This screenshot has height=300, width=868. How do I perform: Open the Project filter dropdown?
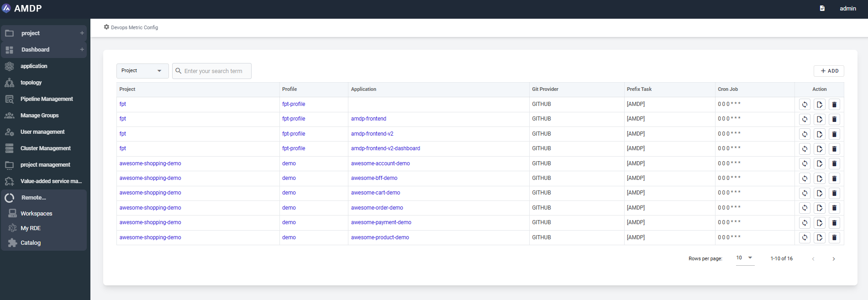click(x=142, y=71)
